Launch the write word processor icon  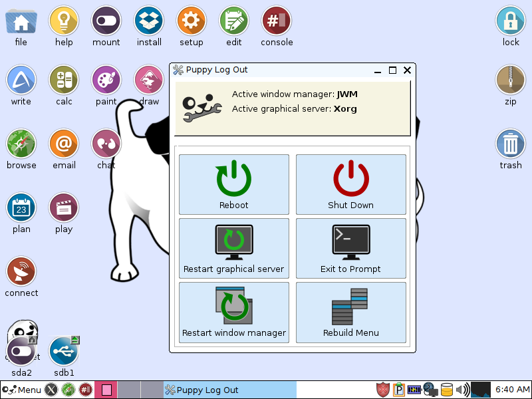(x=21, y=80)
